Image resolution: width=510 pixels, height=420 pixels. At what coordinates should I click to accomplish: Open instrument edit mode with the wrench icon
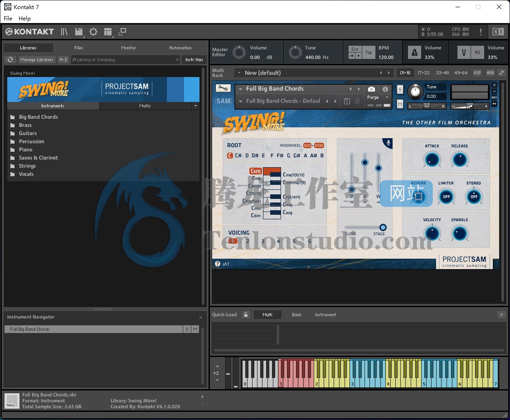[x=223, y=88]
